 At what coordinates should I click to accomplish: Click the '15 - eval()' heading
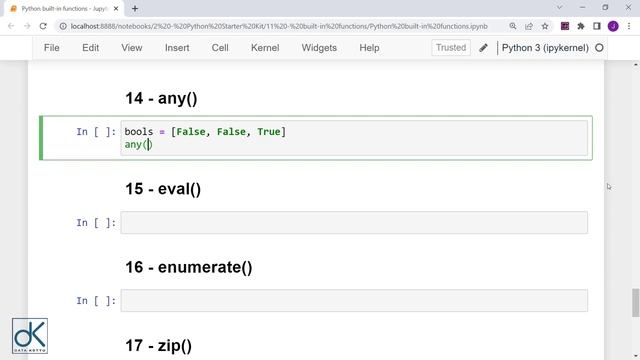[163, 189]
